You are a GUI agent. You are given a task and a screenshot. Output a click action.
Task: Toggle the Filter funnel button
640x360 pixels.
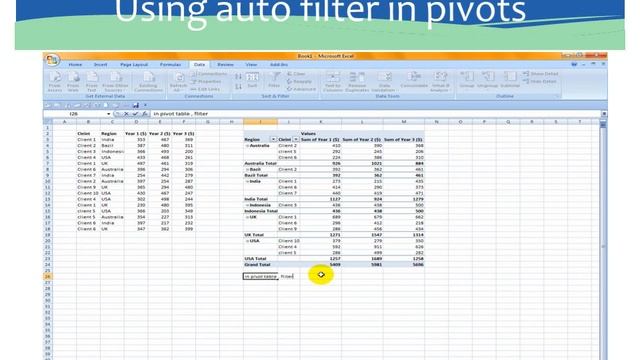[274, 80]
